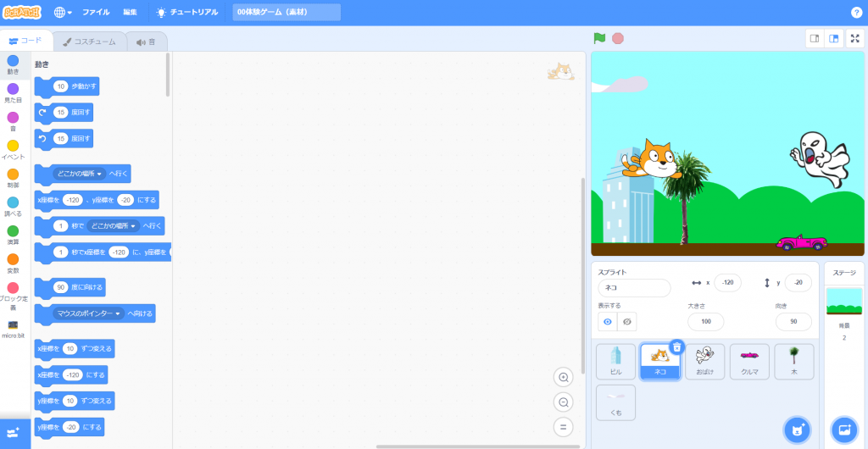Image resolution: width=868 pixels, height=449 pixels.
Task: Select the 演算 block category
Action: (x=13, y=236)
